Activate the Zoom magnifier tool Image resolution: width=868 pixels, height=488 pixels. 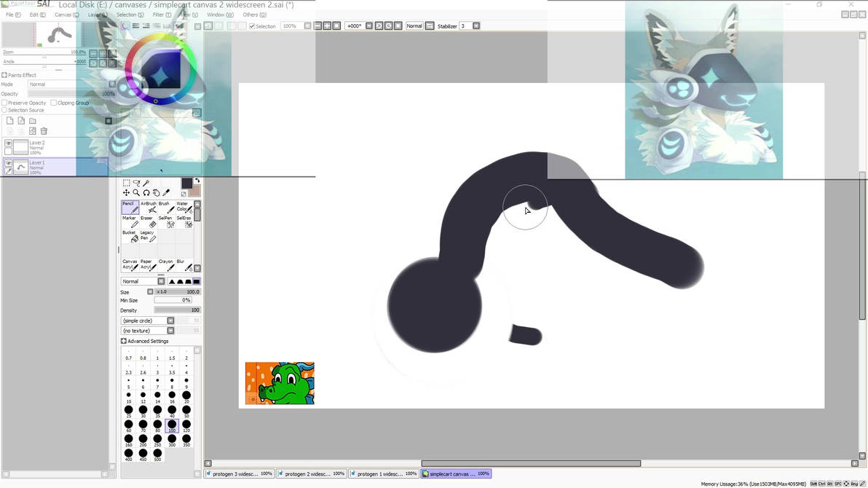click(x=136, y=193)
